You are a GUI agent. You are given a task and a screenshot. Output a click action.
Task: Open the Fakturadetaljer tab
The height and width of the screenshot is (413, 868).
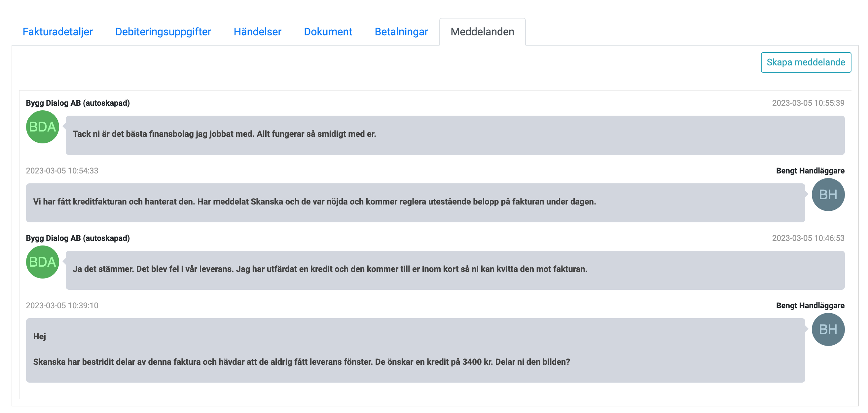[x=57, y=32]
